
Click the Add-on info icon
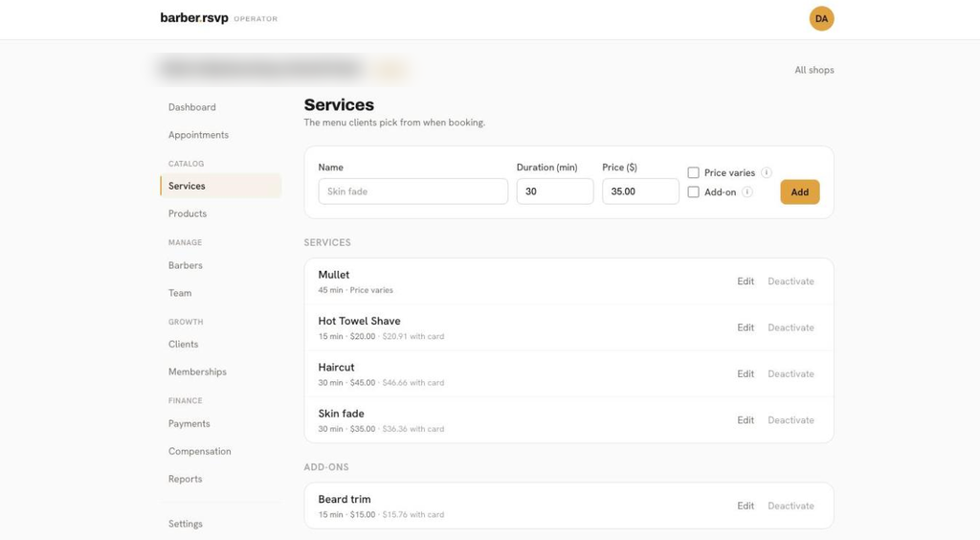[x=746, y=191]
